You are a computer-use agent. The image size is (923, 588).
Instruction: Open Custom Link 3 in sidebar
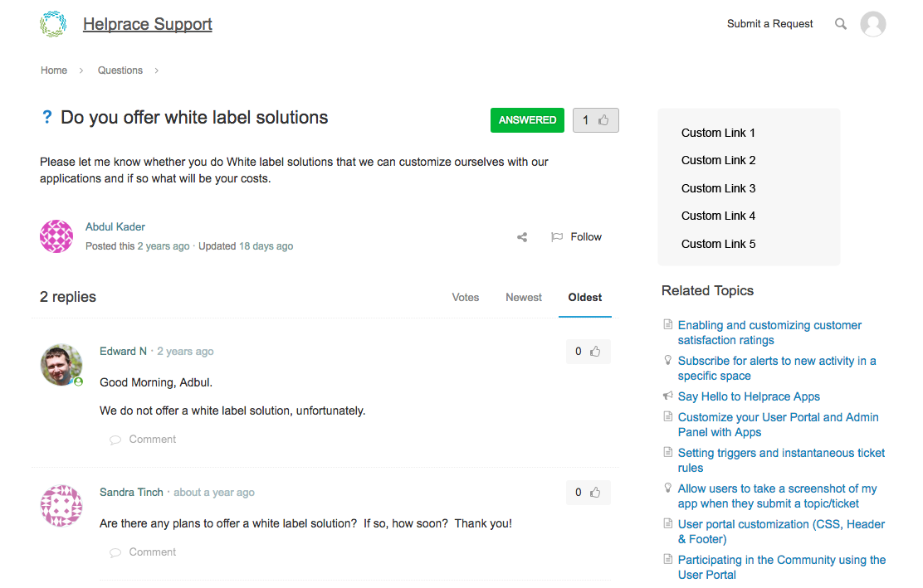click(x=718, y=188)
